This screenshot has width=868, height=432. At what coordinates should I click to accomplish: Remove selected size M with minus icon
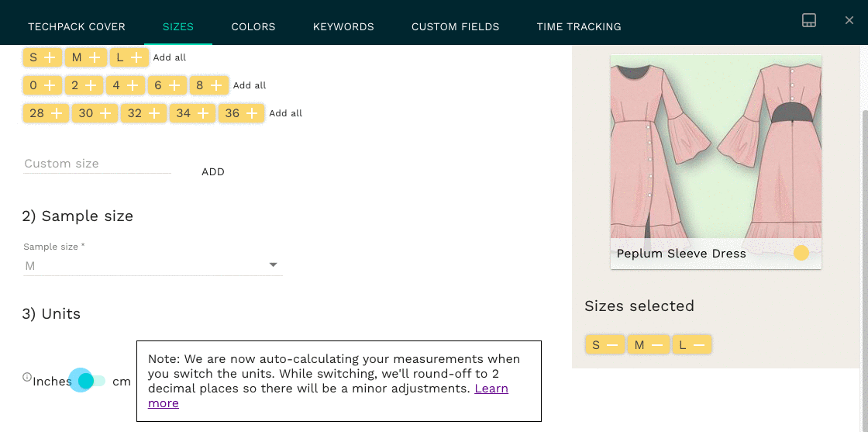656,345
